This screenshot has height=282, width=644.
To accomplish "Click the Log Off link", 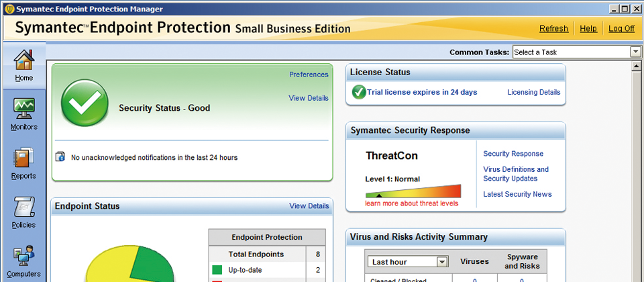I will pyautogui.click(x=621, y=28).
